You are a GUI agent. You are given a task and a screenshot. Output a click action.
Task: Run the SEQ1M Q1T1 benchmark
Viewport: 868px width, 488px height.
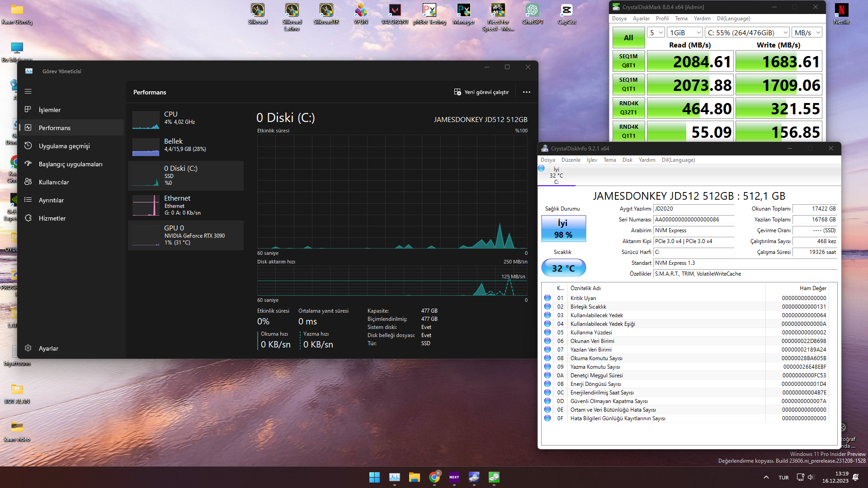pyautogui.click(x=628, y=84)
